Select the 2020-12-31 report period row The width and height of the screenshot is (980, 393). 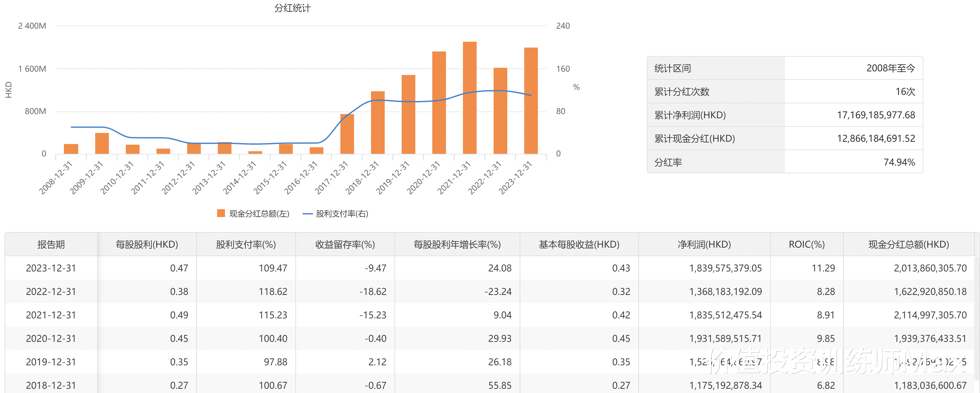(51, 338)
